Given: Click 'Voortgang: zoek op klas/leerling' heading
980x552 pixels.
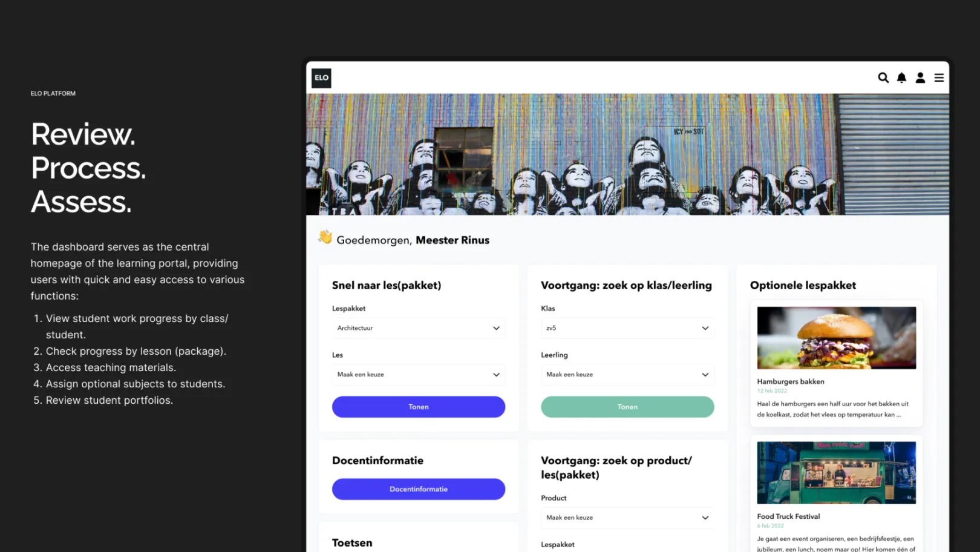Looking at the screenshot, I should (626, 285).
